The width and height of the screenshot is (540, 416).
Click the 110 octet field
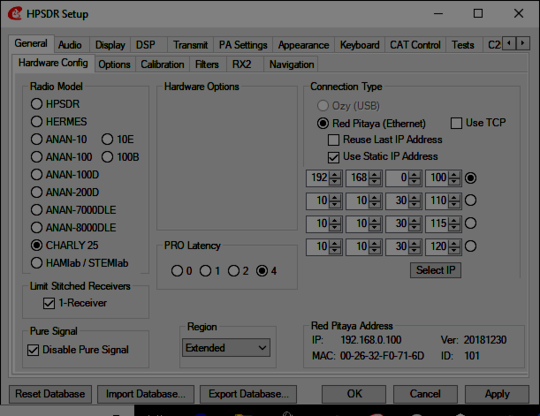(438, 201)
